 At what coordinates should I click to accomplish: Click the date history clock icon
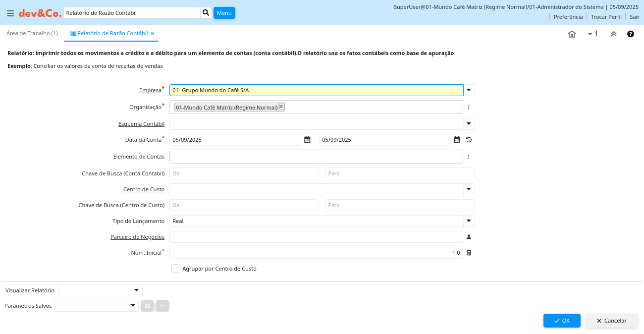469,140
